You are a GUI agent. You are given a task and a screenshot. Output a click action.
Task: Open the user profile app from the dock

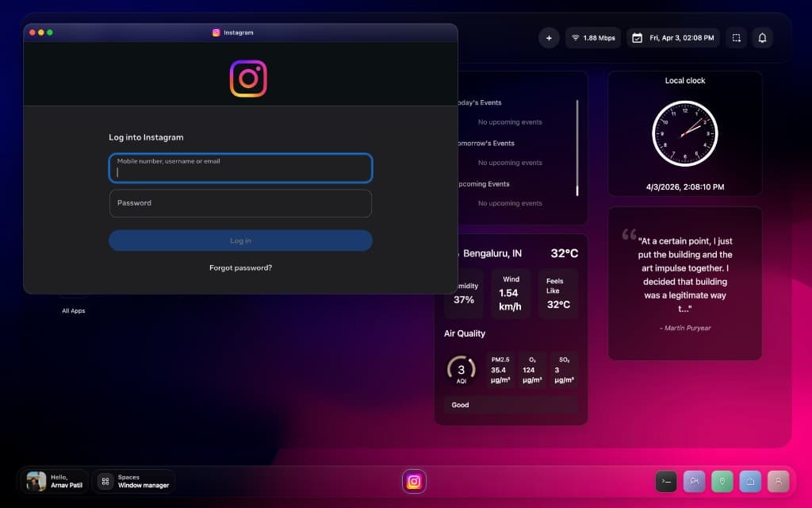(779, 481)
